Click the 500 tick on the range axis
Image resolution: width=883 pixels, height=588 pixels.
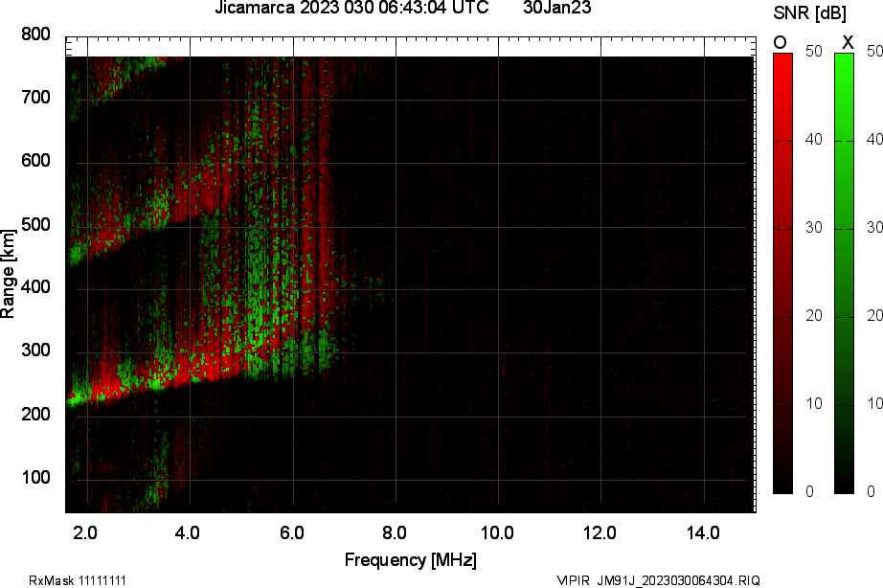(x=34, y=225)
